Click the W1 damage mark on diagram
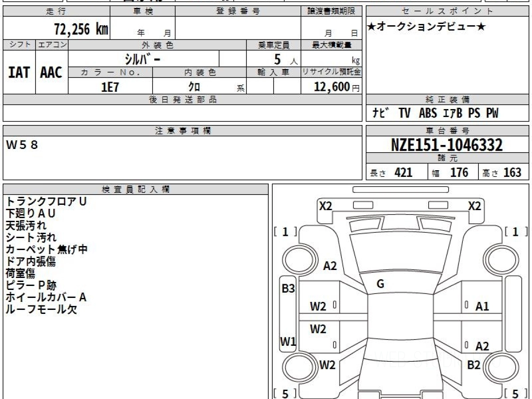The image size is (532, 399). [x=288, y=342]
